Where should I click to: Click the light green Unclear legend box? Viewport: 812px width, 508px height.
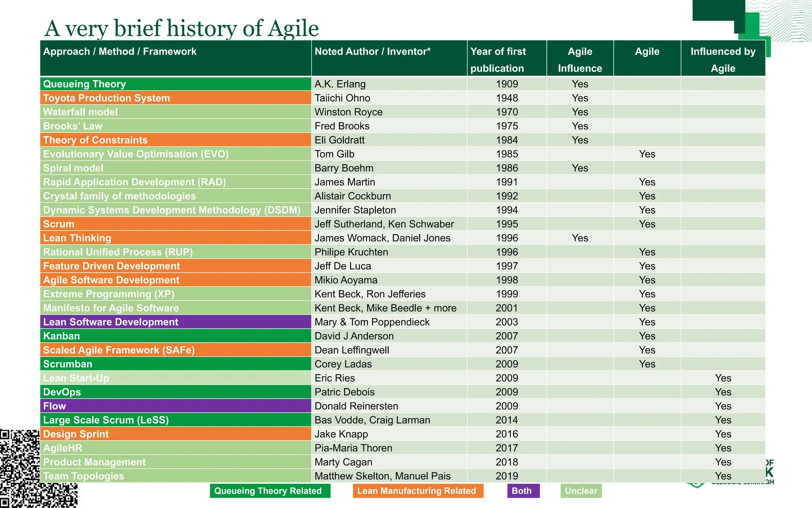[x=581, y=491]
